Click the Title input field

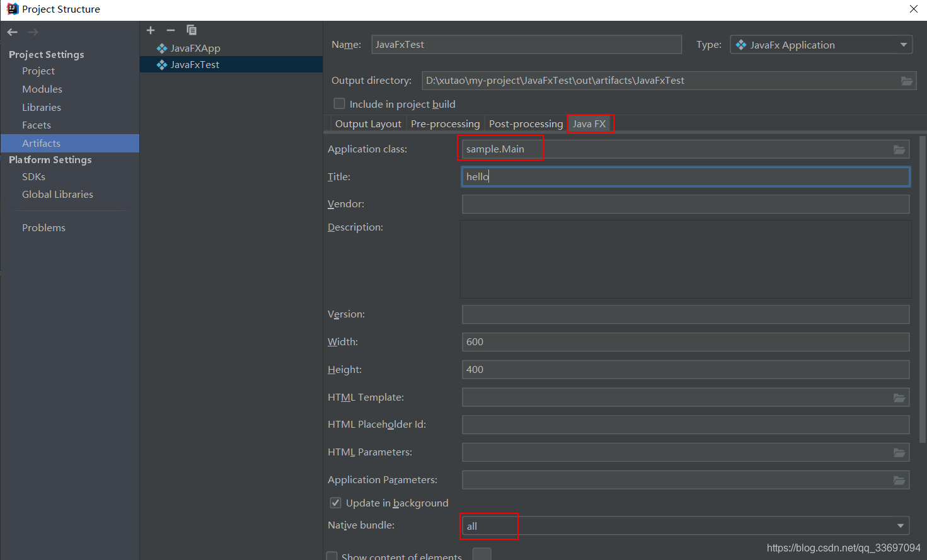coord(686,177)
